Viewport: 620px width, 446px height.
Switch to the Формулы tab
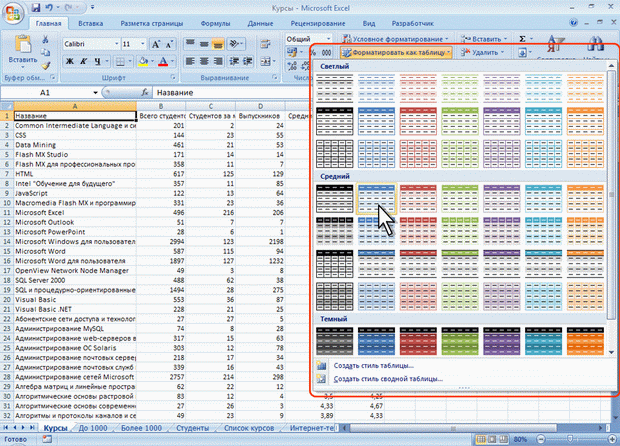pyautogui.click(x=215, y=23)
